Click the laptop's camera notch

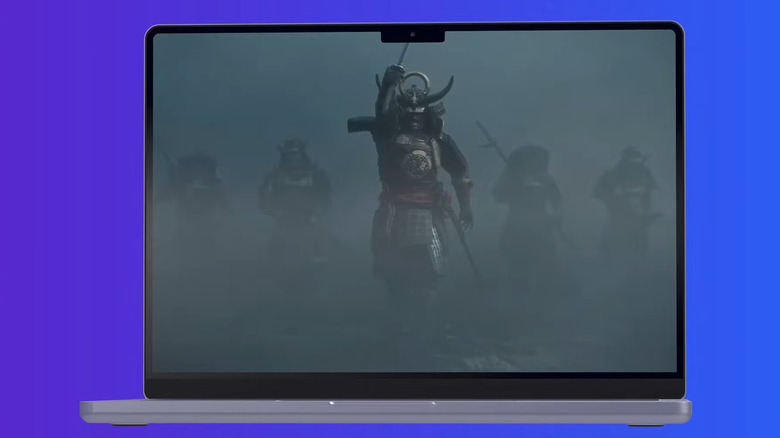point(412,36)
